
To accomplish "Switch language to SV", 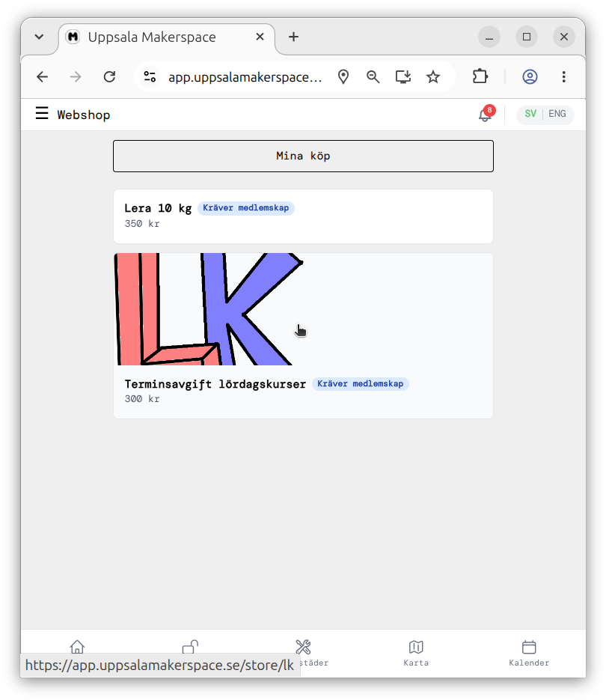I will pyautogui.click(x=530, y=114).
